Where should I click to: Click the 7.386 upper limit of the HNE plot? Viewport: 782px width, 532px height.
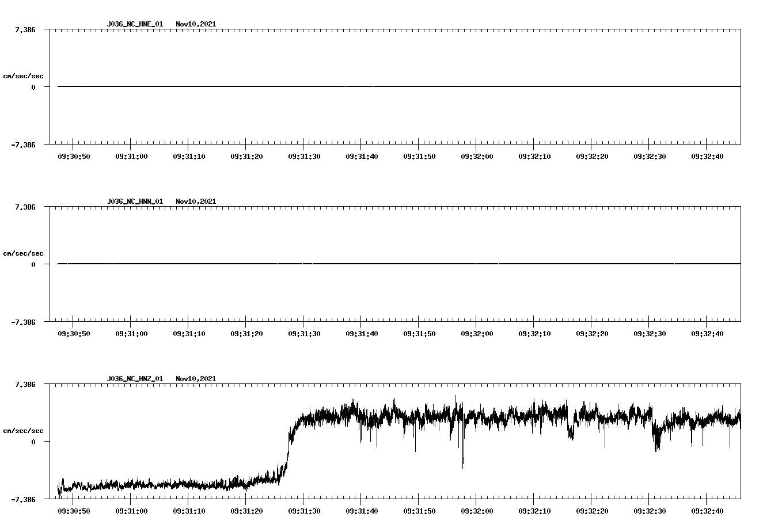coord(25,29)
